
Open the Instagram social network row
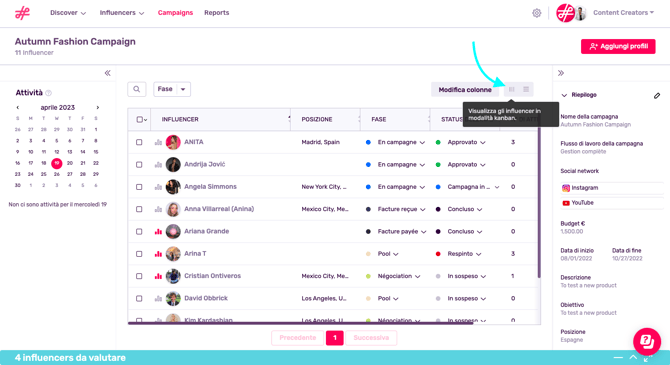click(612, 188)
